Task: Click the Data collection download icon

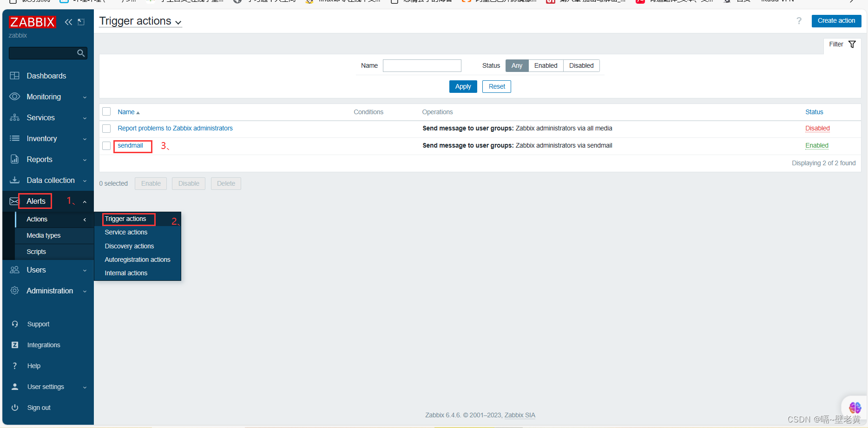Action: point(15,180)
